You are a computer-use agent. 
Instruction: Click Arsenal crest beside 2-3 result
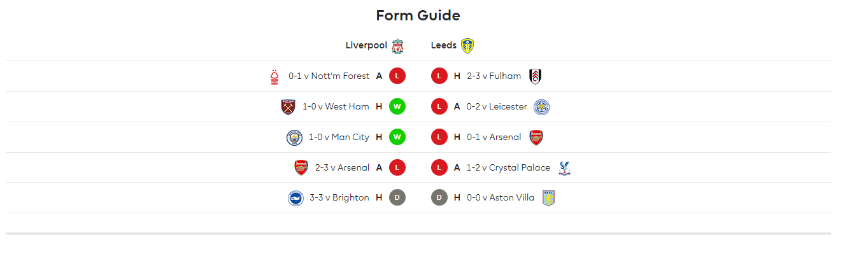point(301,167)
